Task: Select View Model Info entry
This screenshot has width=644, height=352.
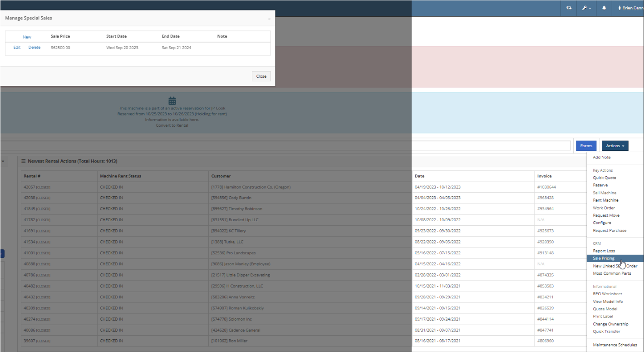Action: [608, 301]
